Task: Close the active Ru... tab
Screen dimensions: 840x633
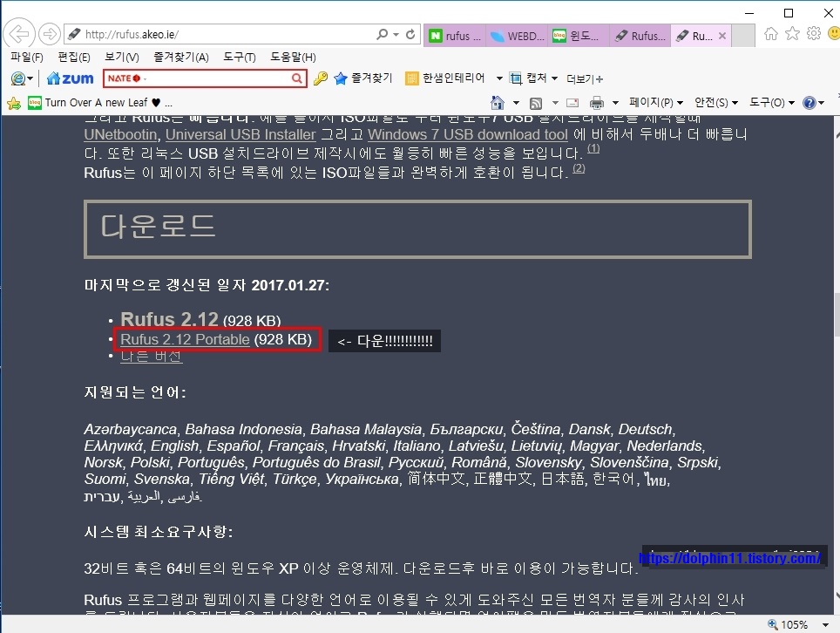Action: pos(722,36)
